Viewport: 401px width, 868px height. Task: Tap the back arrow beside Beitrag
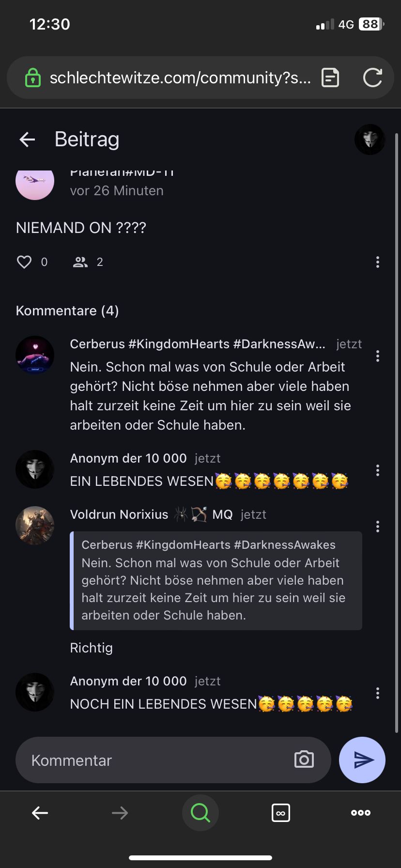click(27, 140)
